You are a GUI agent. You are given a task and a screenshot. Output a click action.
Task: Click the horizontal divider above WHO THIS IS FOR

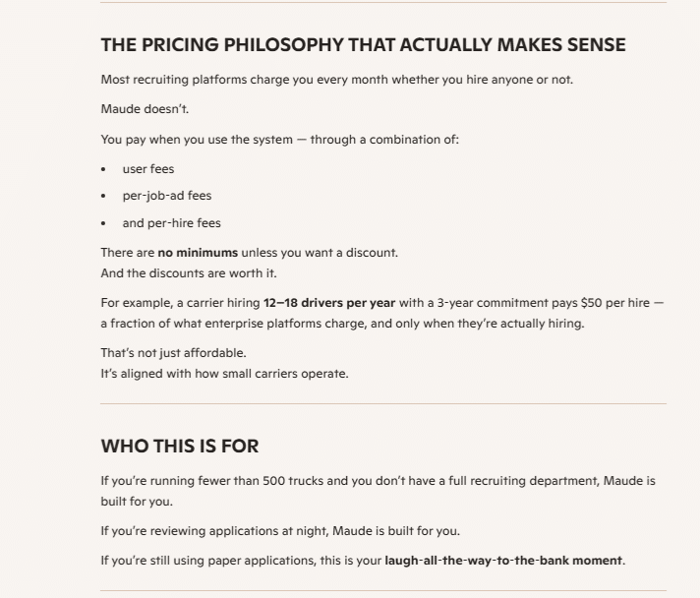coord(383,403)
